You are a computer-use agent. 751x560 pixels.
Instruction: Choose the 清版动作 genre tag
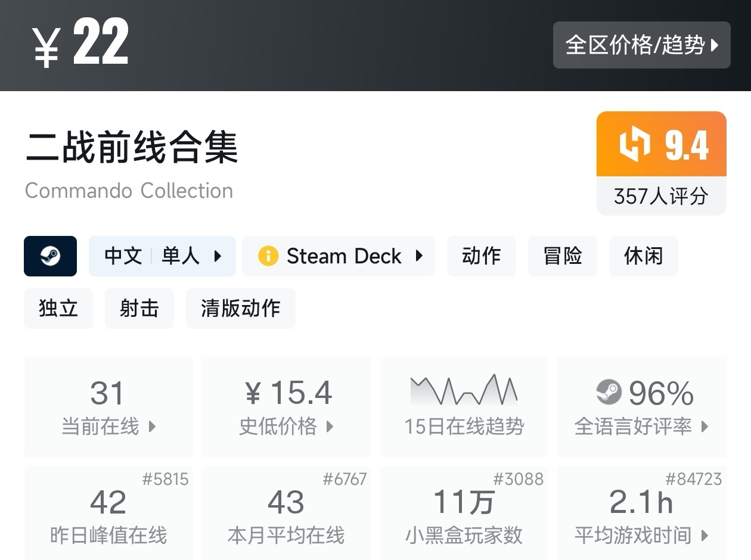click(x=240, y=309)
